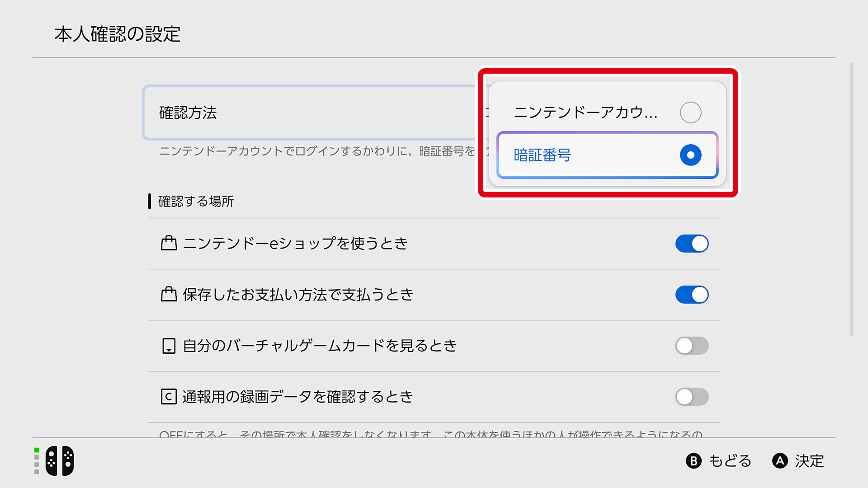Click the もどる back label
Image resolution: width=868 pixels, height=488 pixels.
[730, 461]
